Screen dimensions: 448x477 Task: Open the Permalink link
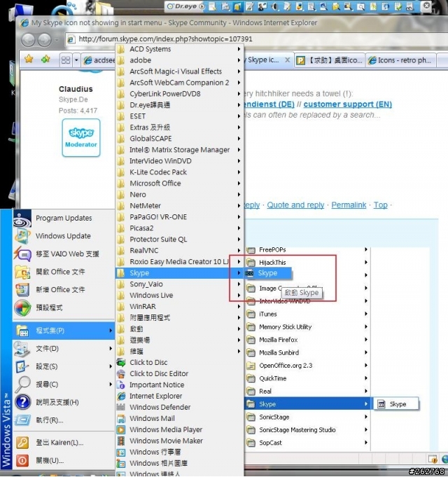tap(349, 205)
